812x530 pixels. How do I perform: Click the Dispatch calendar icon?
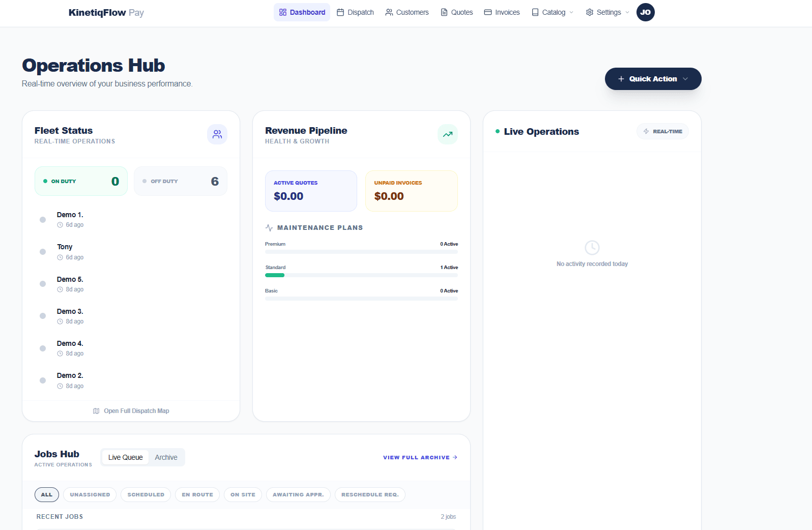(340, 12)
